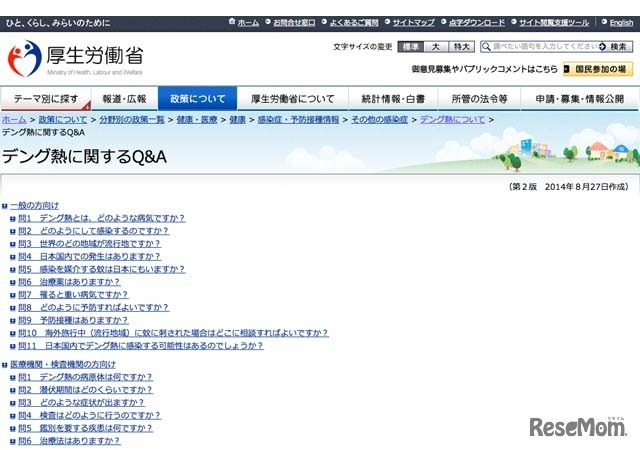This screenshot has height=450, width=640.
Task: Open 問3 どのような症状が出ますか
Action: pos(82,402)
